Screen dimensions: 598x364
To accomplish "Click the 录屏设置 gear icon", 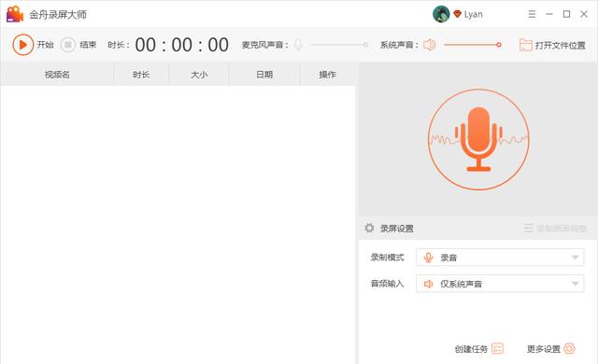I will tap(369, 228).
